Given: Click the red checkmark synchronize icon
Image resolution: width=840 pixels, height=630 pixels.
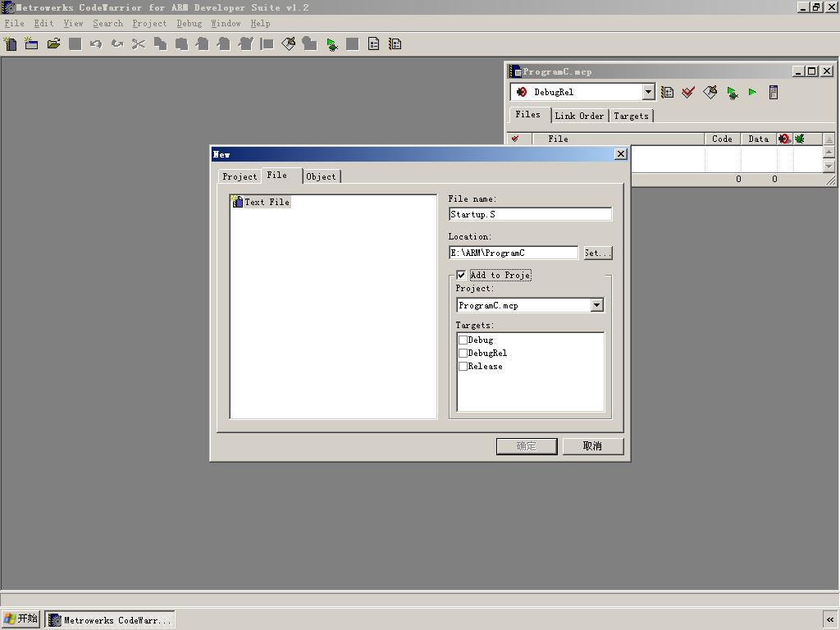Looking at the screenshot, I should pos(688,92).
